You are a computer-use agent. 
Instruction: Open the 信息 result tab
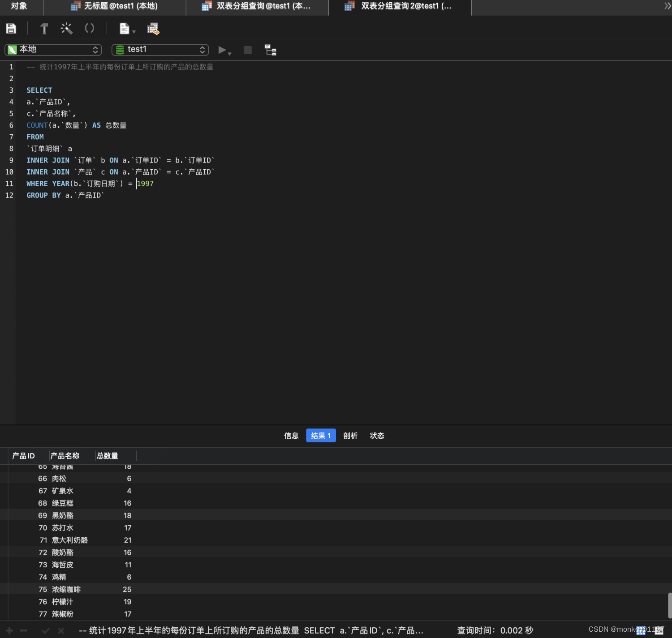pyautogui.click(x=291, y=436)
